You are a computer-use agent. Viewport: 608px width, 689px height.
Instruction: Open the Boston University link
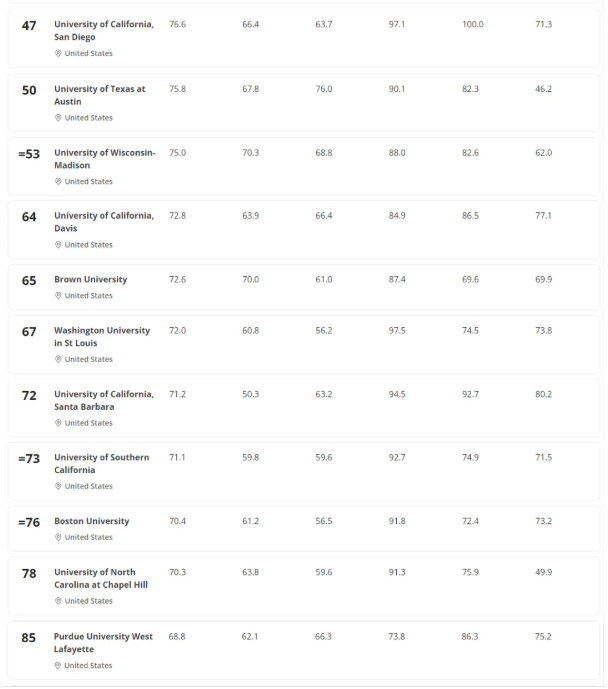[92, 521]
